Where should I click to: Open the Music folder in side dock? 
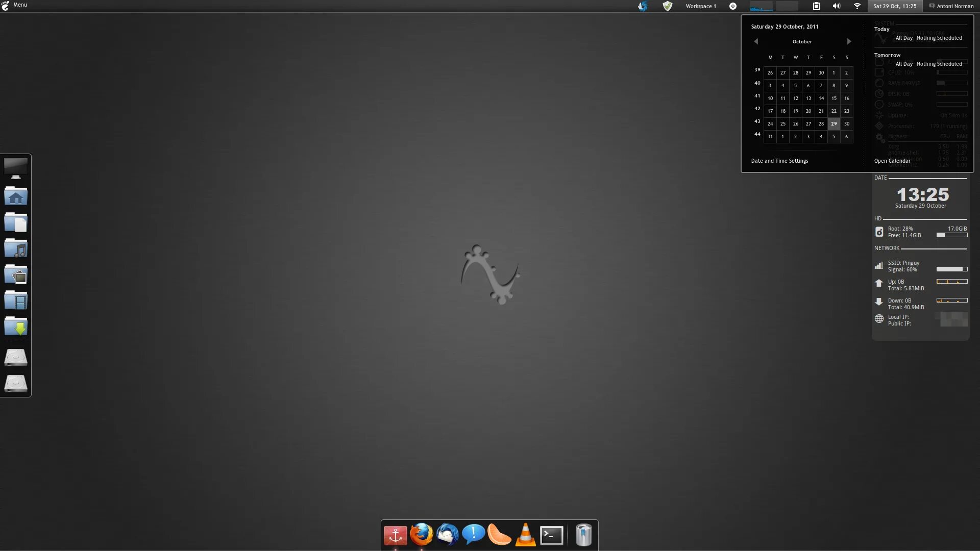click(x=16, y=248)
